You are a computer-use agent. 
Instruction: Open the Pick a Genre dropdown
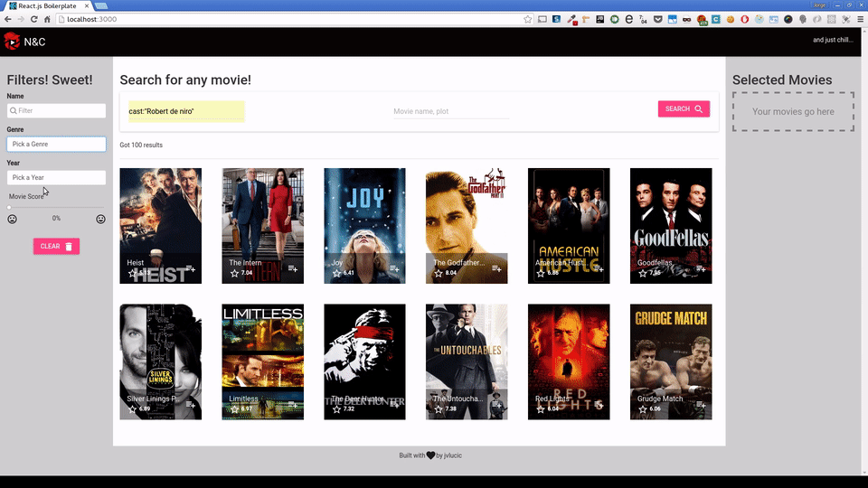coord(56,144)
